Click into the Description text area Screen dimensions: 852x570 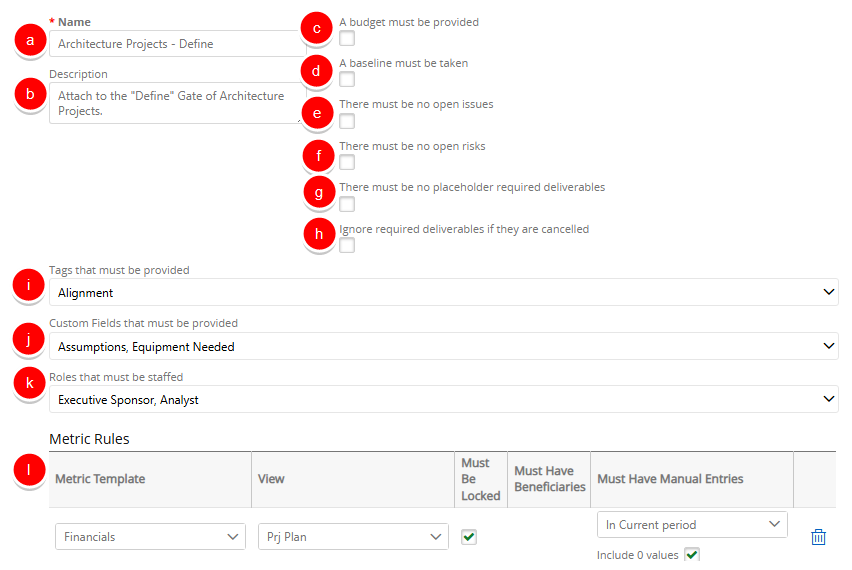174,103
